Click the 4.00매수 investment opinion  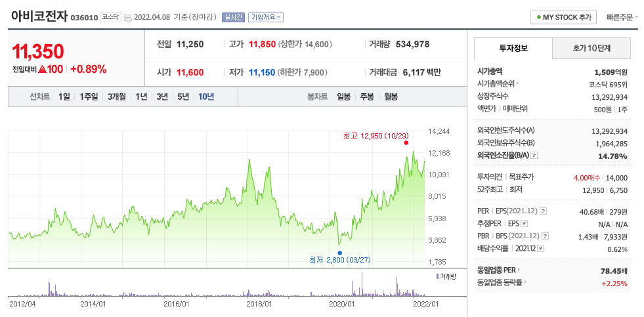coord(588,178)
